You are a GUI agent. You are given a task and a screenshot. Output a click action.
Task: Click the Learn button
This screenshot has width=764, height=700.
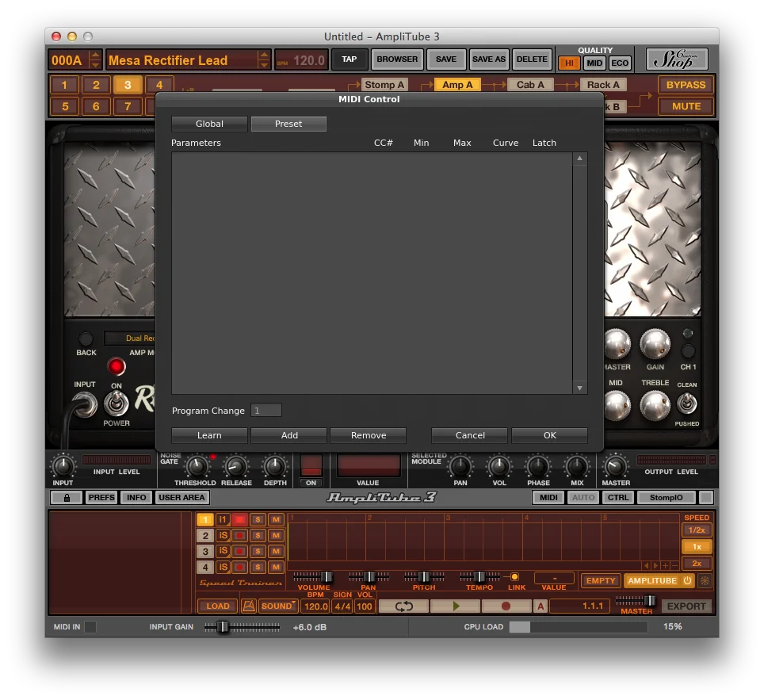click(x=209, y=435)
